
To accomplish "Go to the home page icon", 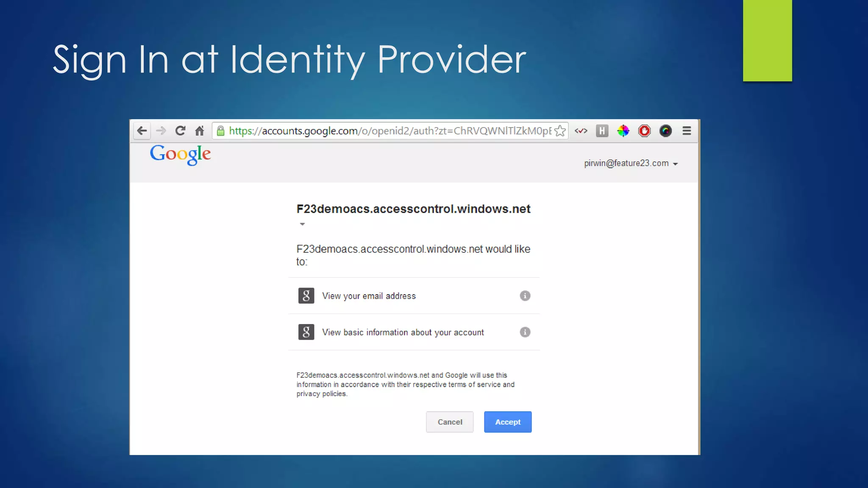I will pyautogui.click(x=200, y=131).
